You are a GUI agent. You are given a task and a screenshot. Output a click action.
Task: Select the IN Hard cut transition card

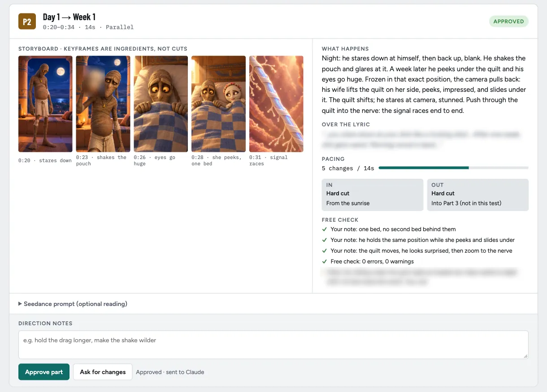point(373,195)
